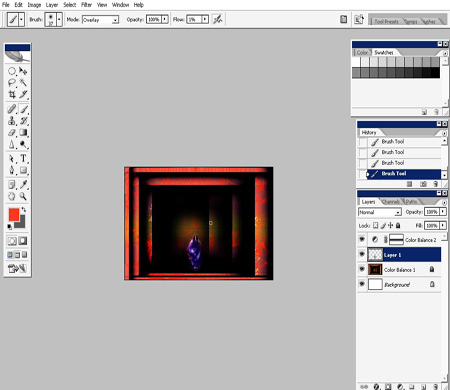This screenshot has width=450, height=390.
Task: Select the Sharpen tool
Action: click(x=12, y=144)
